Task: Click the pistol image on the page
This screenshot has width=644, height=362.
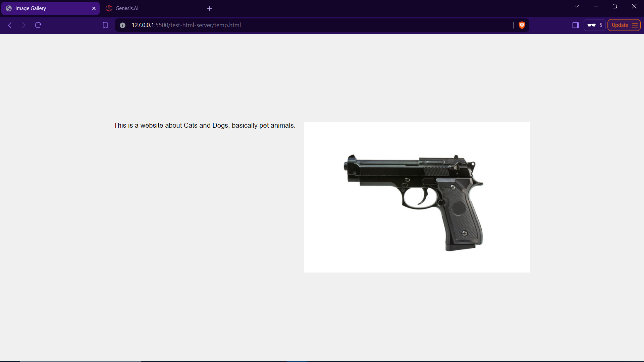Action: [x=417, y=197]
